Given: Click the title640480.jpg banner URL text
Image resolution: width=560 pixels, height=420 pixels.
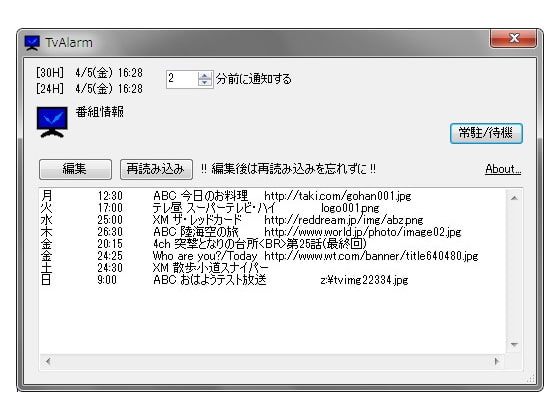Looking at the screenshot, I should click(371, 256).
